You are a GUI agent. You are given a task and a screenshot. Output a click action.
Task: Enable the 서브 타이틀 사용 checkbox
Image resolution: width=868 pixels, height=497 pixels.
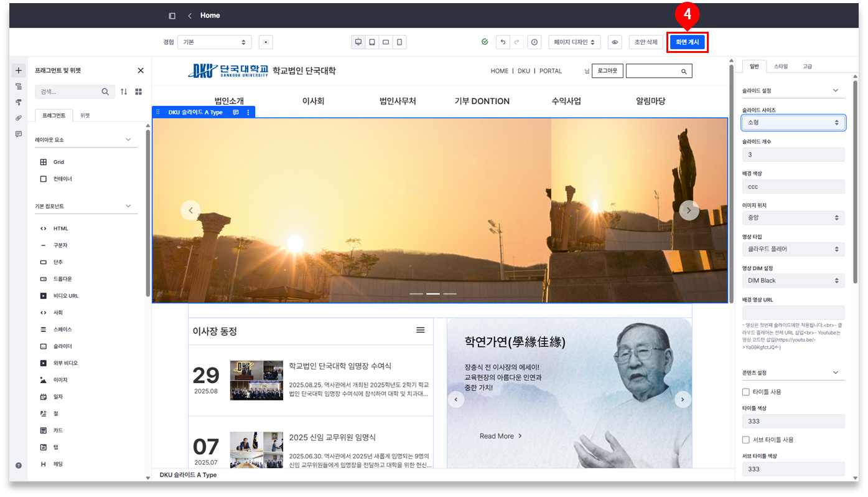[745, 440]
